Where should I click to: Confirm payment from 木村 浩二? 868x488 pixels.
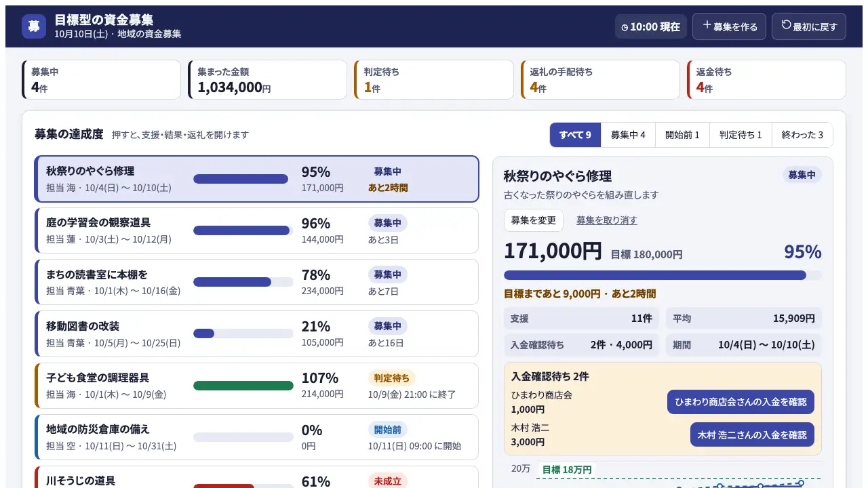(752, 434)
